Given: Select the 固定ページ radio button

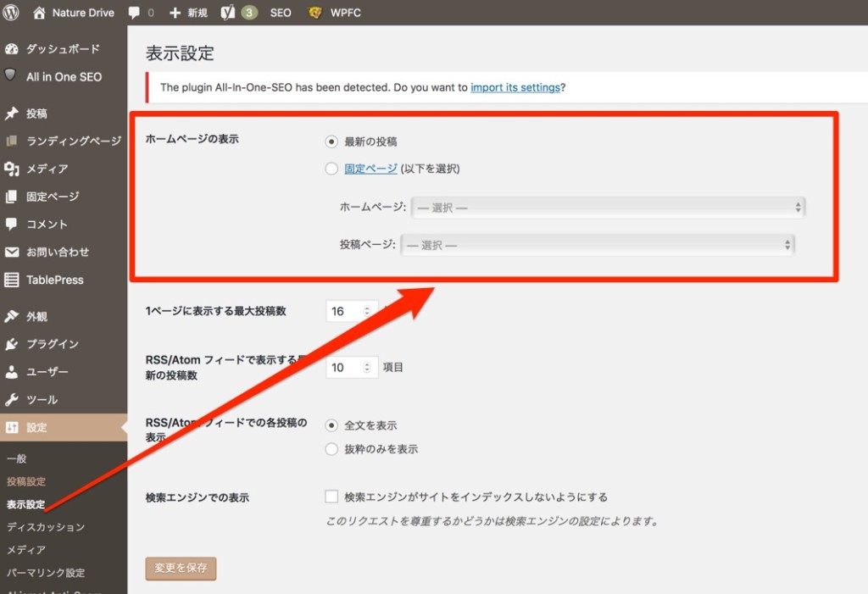Looking at the screenshot, I should coord(331,169).
